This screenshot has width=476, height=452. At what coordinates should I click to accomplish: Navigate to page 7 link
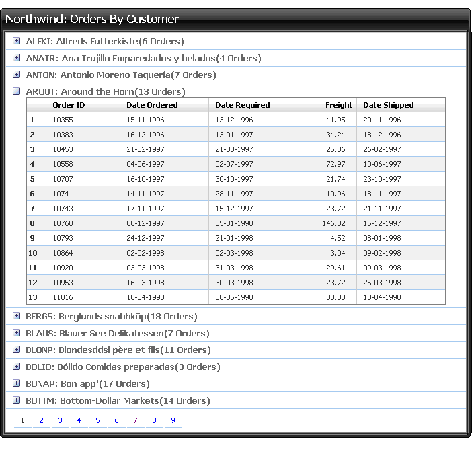pos(135,421)
